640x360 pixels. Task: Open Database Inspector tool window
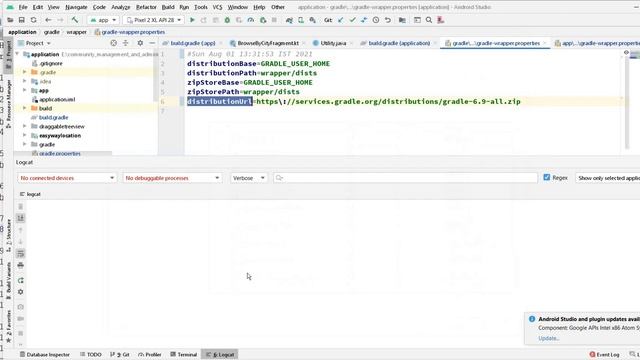tap(45, 354)
